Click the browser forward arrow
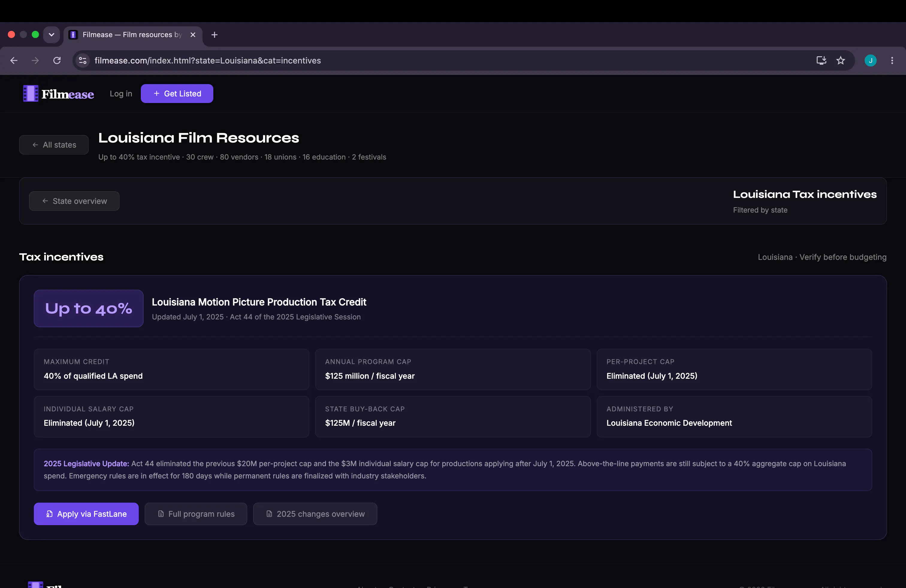The width and height of the screenshot is (906, 588). 35,60
